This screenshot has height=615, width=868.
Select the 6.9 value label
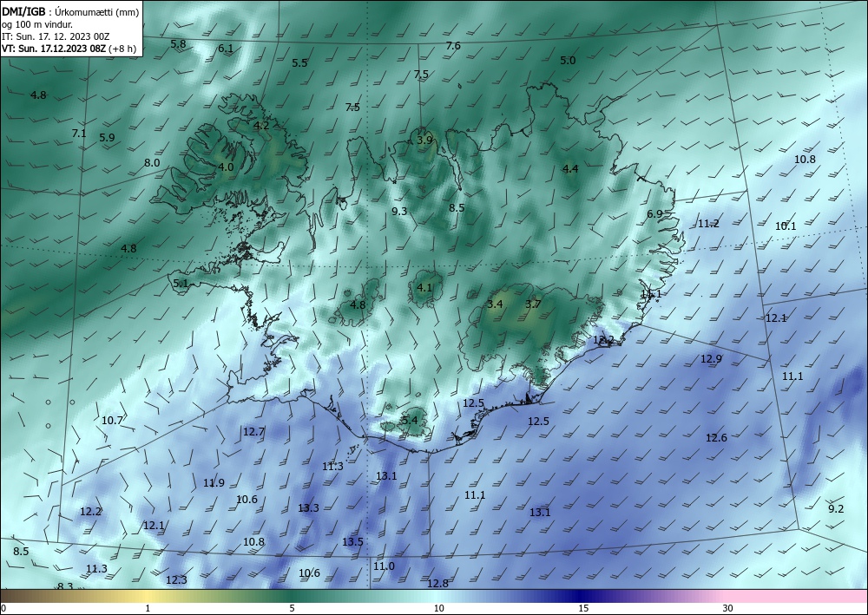coord(654,214)
